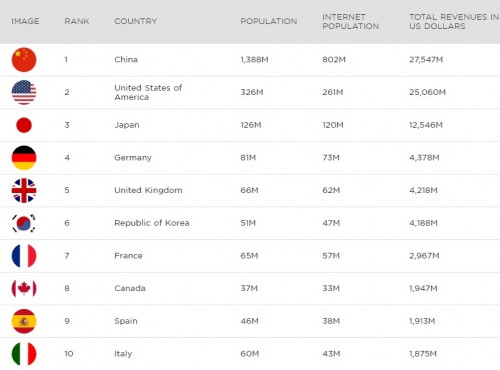Image resolution: width=500 pixels, height=370 pixels.
Task: Click the China flag icon
Action: click(x=24, y=60)
